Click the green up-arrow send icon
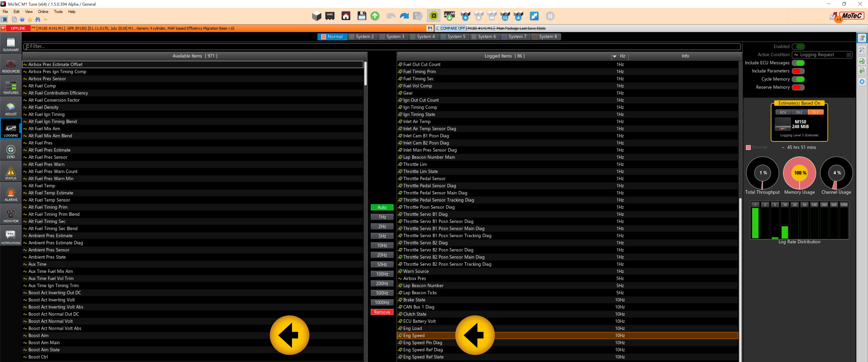This screenshot has width=868, height=362. pos(375,16)
